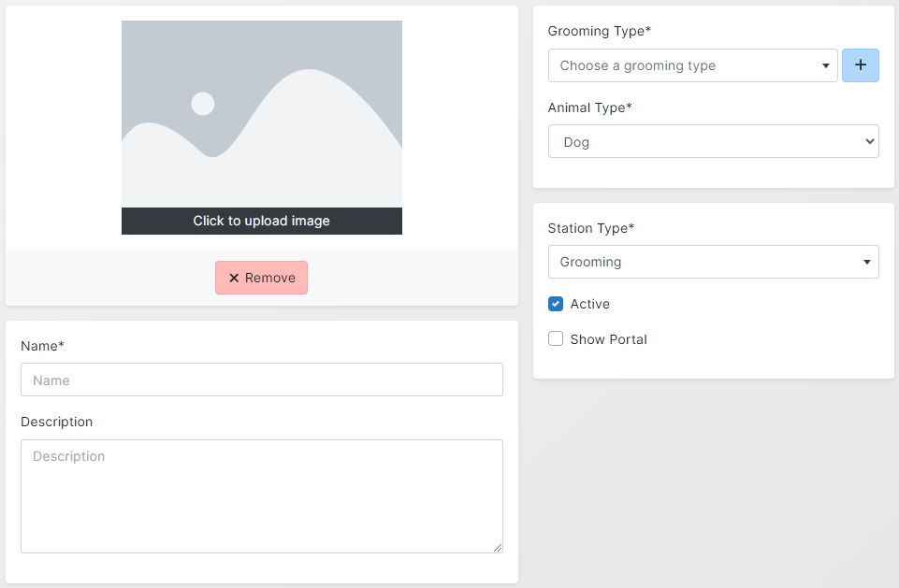The height and width of the screenshot is (588, 899).
Task: Click the image placeholder picture
Action: click(261, 114)
